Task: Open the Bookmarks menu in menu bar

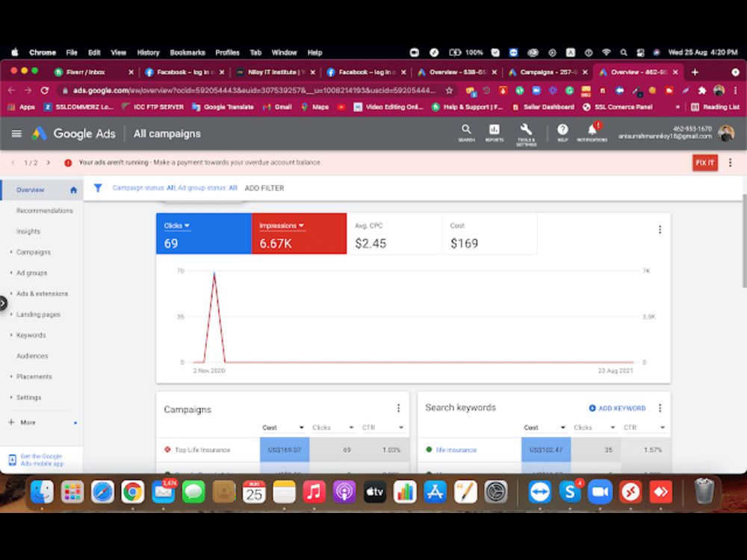Action: pos(187,53)
